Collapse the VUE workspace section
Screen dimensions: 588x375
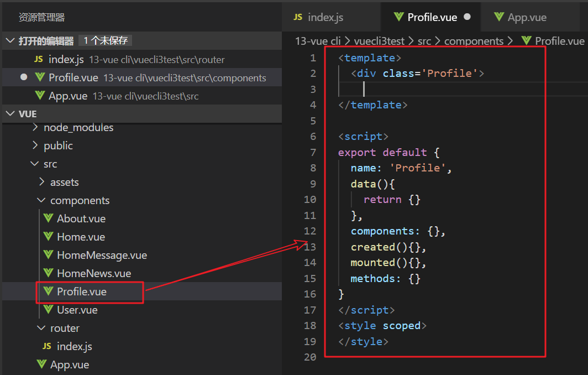[x=11, y=113]
